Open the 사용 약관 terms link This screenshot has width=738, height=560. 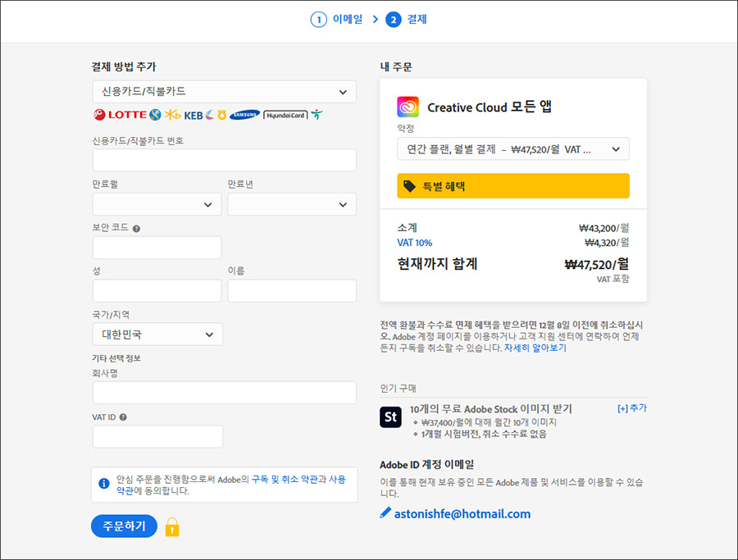coord(337,479)
